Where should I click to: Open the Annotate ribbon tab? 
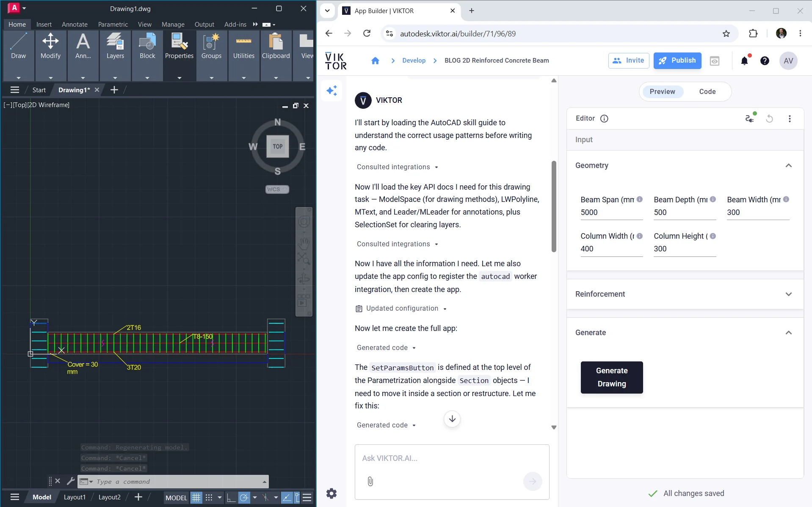pyautogui.click(x=75, y=24)
